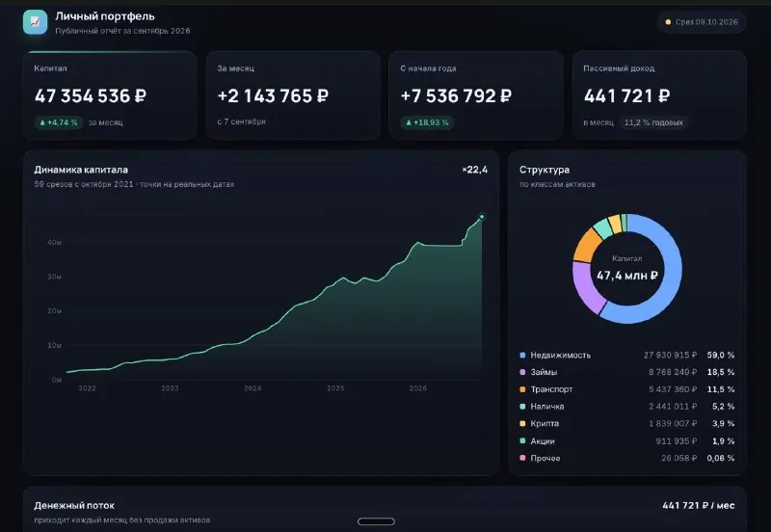Click the 20м y-axis label

point(55,311)
